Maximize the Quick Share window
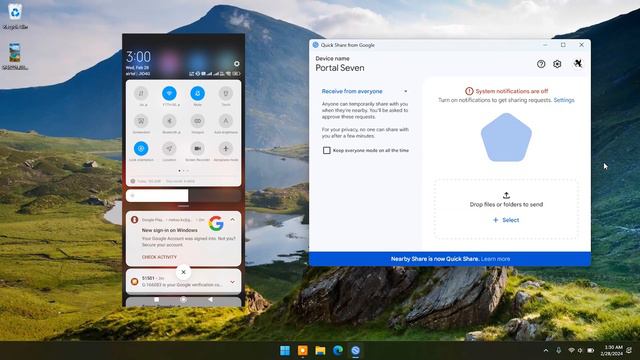The height and width of the screenshot is (360, 640). point(563,45)
